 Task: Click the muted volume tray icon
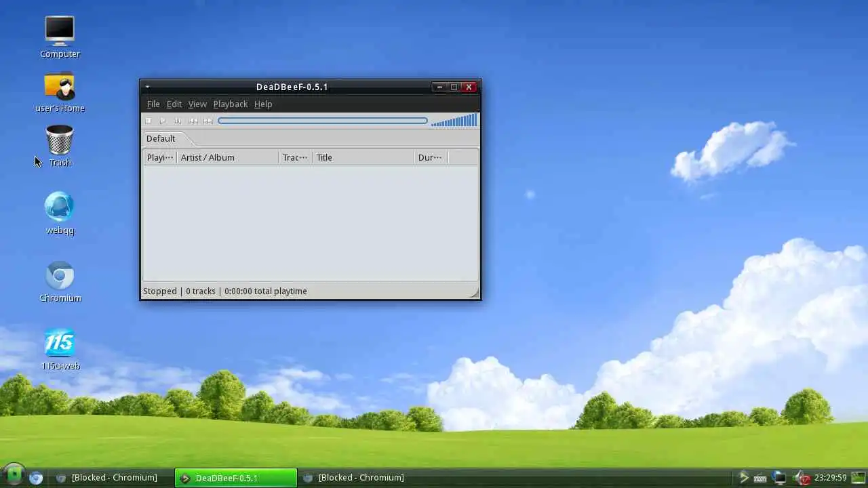pyautogui.click(x=802, y=478)
